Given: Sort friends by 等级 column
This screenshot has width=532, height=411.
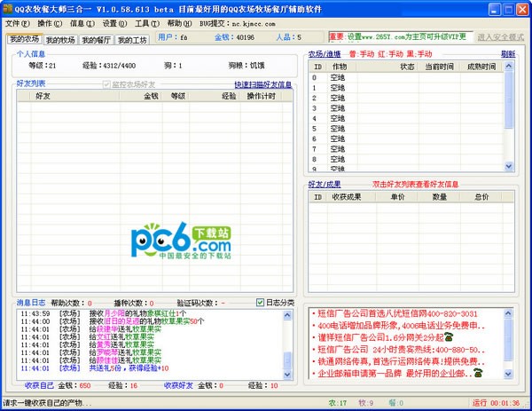Looking at the screenshot, I should [176, 96].
